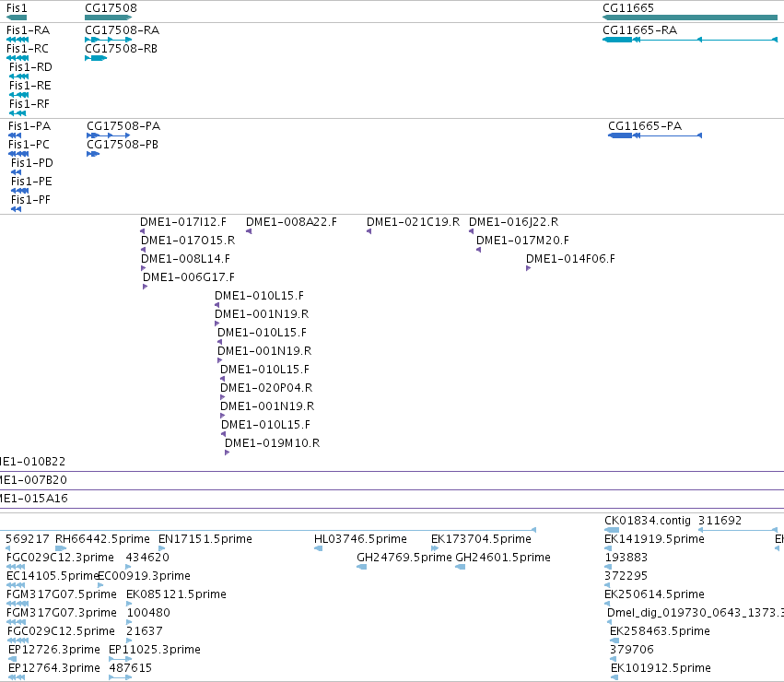Click BAC end DME1-017I12.F
Viewport: 784px width, 682px height.
coord(183,222)
